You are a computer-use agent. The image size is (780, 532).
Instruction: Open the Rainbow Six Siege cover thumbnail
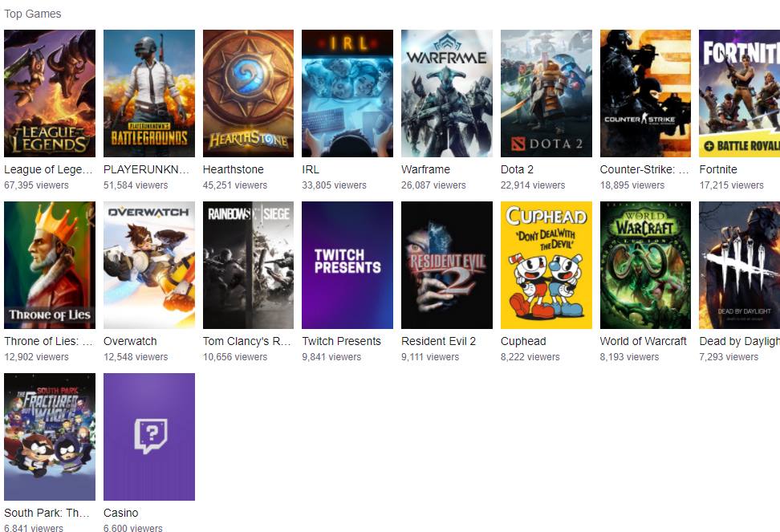tap(248, 265)
